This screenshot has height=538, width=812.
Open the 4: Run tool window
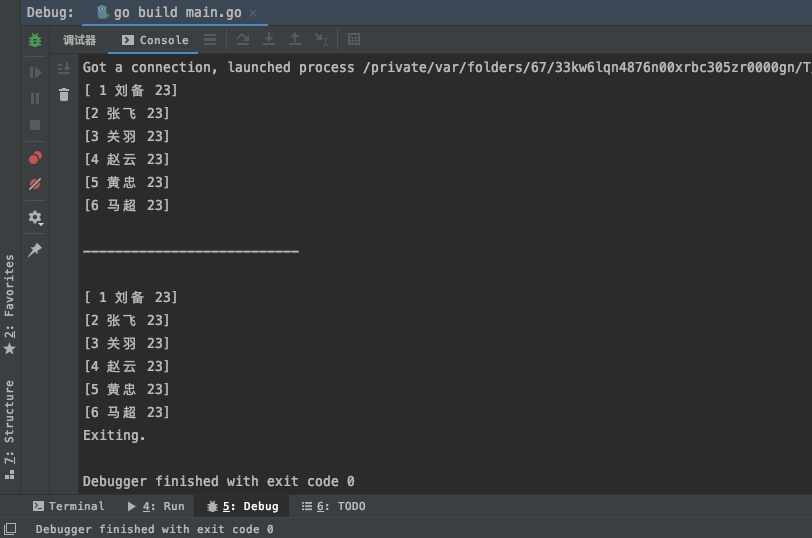coord(156,506)
